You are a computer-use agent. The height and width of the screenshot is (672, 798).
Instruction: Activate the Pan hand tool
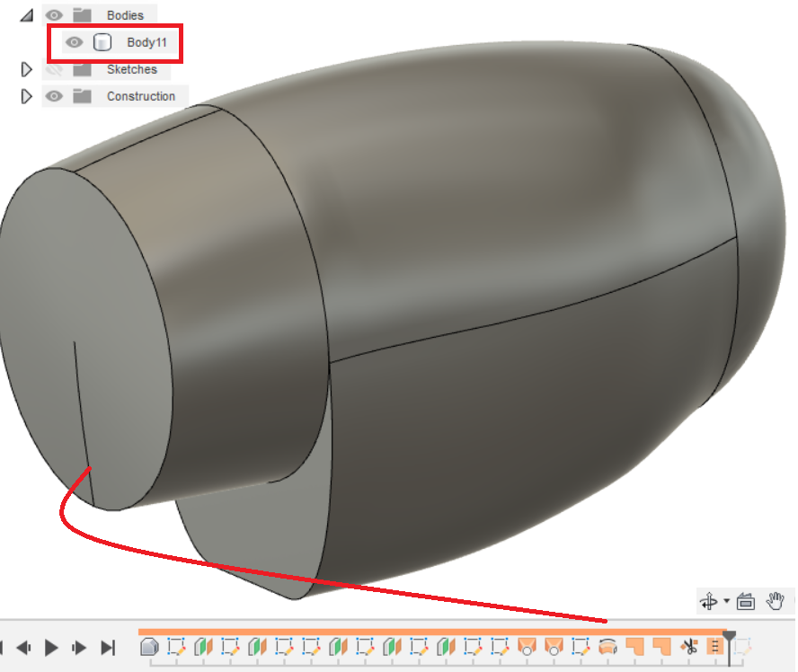(x=776, y=601)
